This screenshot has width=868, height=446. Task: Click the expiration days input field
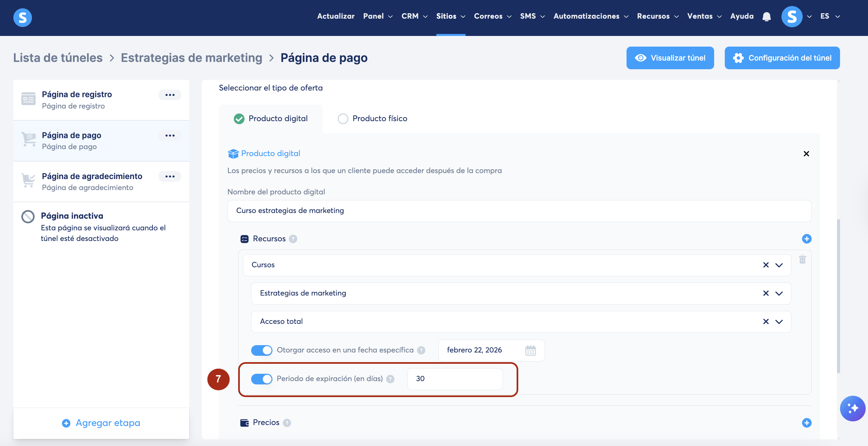[455, 379]
